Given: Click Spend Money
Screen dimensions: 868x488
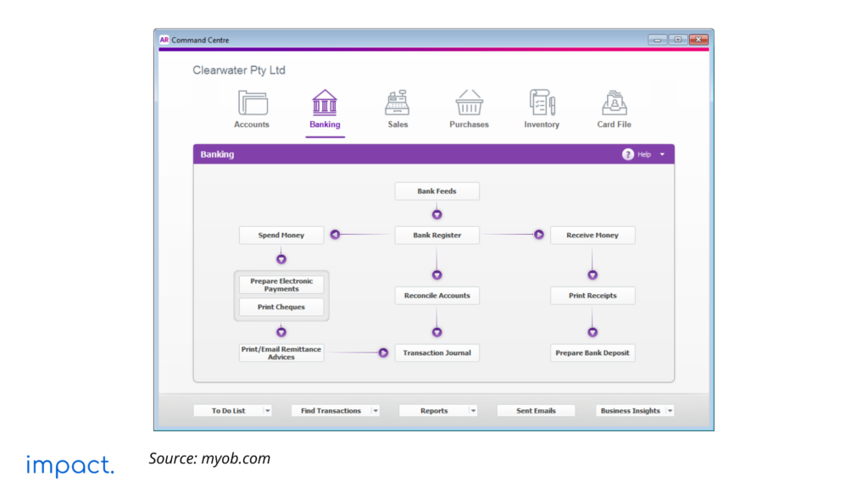Looking at the screenshot, I should [281, 236].
